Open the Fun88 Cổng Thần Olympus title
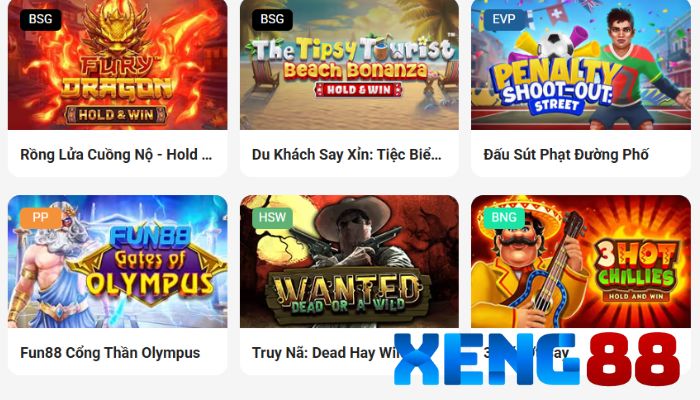The width and height of the screenshot is (700, 400). 110,353
